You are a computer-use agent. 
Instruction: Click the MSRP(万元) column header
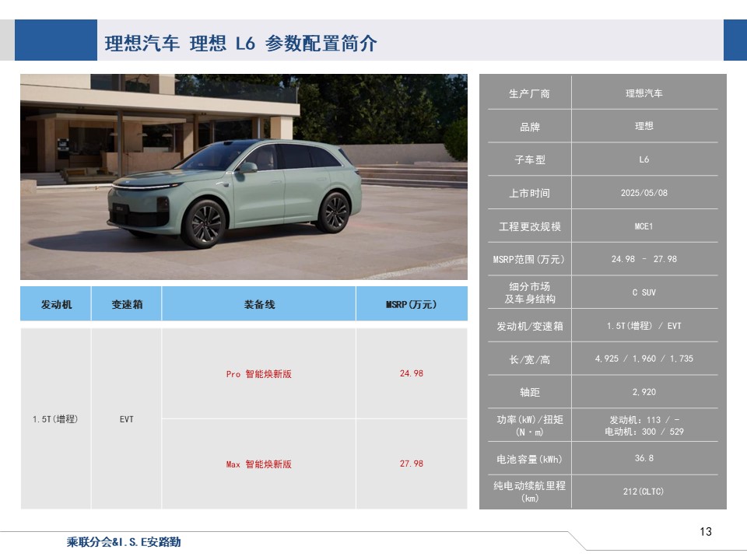pyautogui.click(x=412, y=304)
